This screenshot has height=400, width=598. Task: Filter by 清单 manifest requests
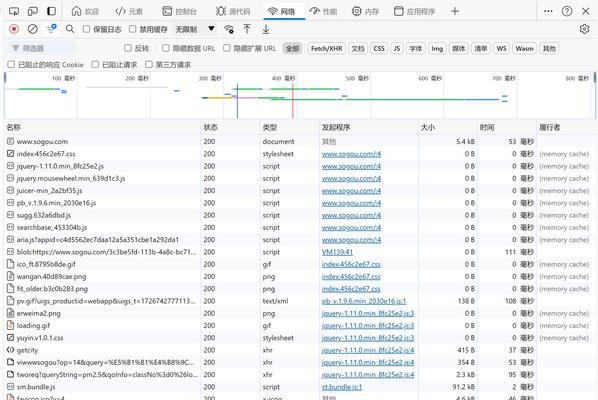click(481, 48)
